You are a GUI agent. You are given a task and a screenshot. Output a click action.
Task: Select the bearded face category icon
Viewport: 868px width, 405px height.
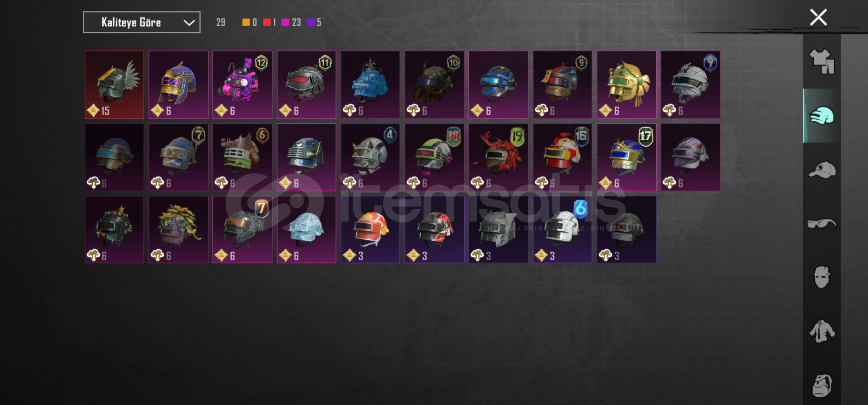click(822, 385)
